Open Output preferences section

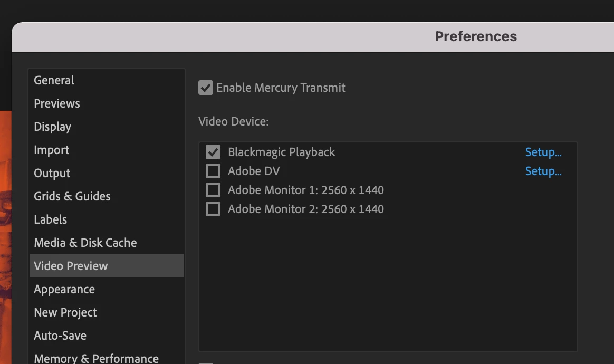[52, 173]
